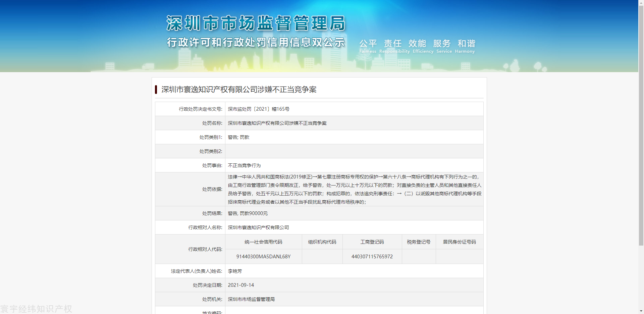Screen dimensions: 644x314
Task: Click the 处罚决定日期 label
Action: pos(207,285)
